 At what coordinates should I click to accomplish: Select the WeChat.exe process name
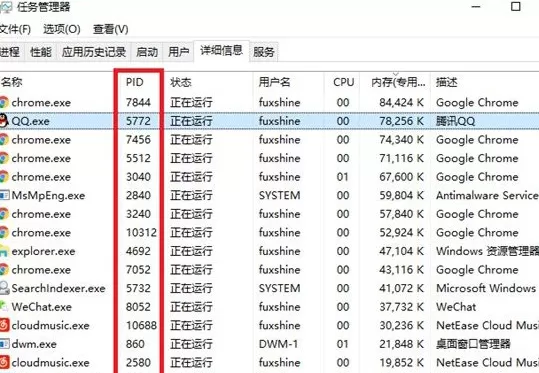point(42,307)
